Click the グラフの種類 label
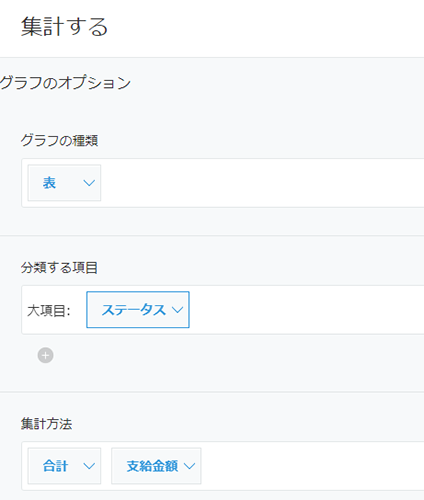 (x=59, y=140)
